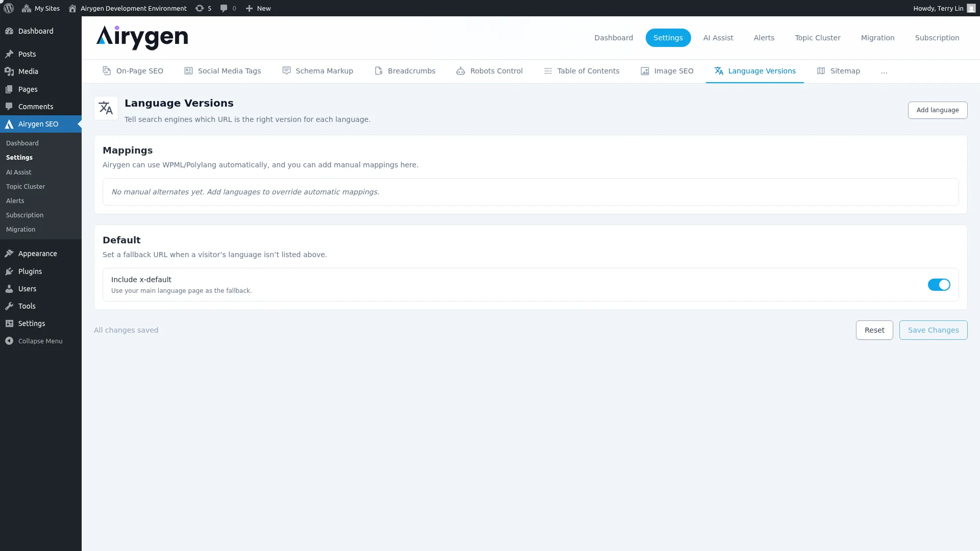Open Dashboard under Airygen SEO submenu
Screen dimensions: 980x551
coord(22,143)
